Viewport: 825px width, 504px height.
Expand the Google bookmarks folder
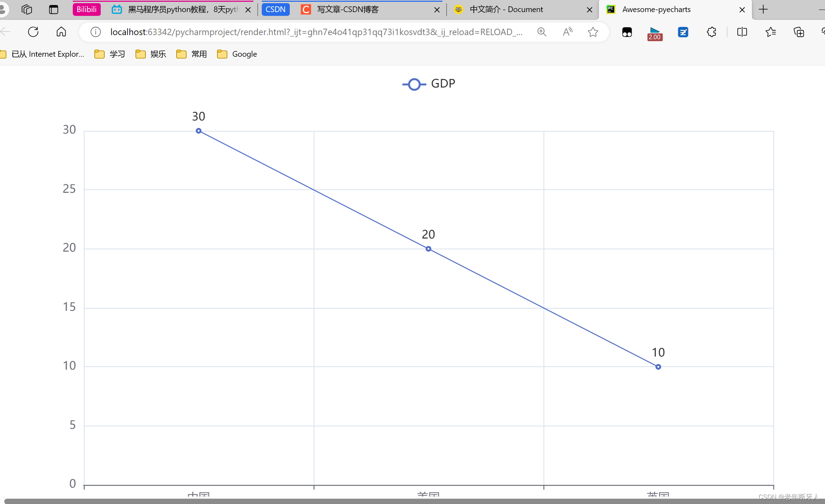tap(236, 54)
